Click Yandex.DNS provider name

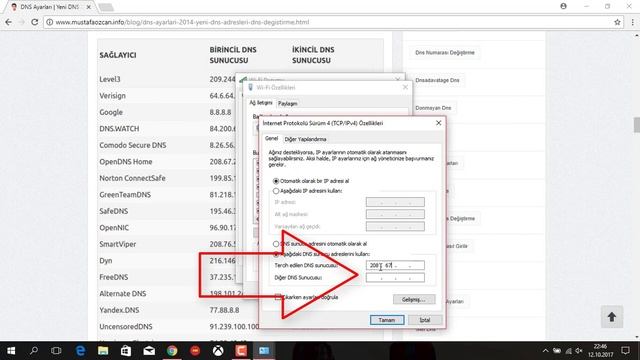tap(119, 310)
